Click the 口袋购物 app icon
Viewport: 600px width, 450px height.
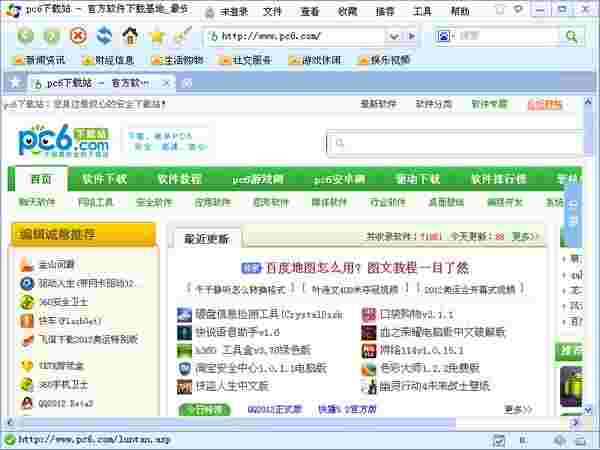[369, 314]
